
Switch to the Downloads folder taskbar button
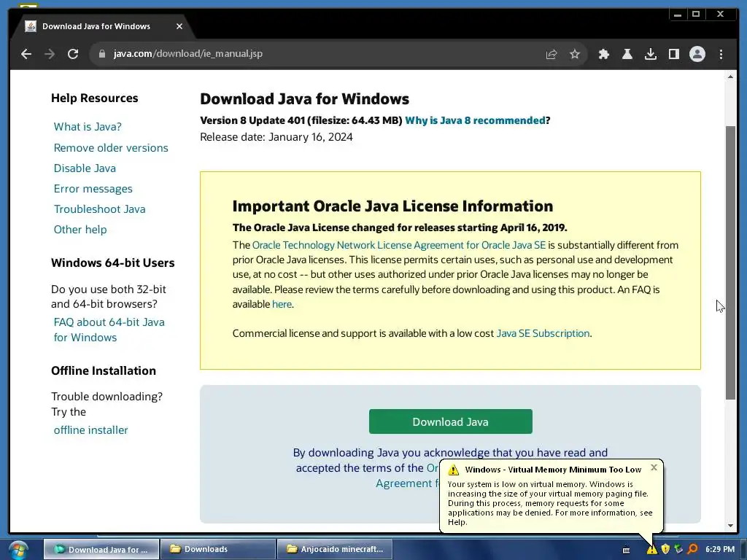point(217,549)
